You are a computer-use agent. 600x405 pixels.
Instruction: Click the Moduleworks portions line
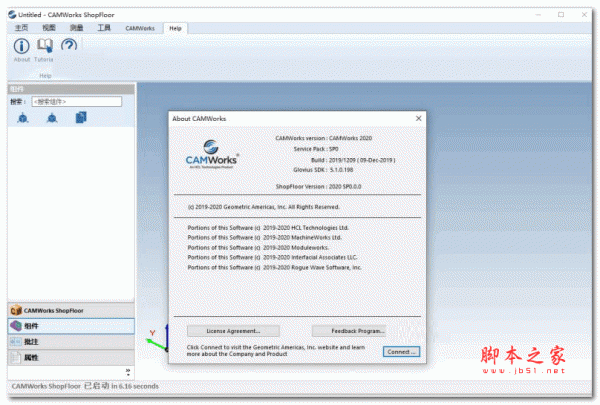(x=258, y=247)
